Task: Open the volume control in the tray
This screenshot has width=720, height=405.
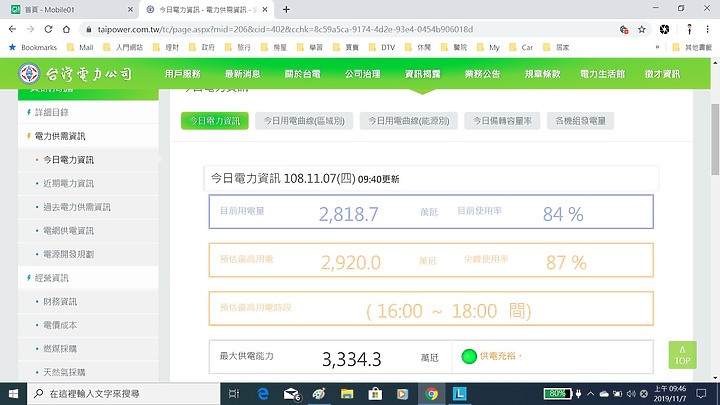Action: coord(631,394)
